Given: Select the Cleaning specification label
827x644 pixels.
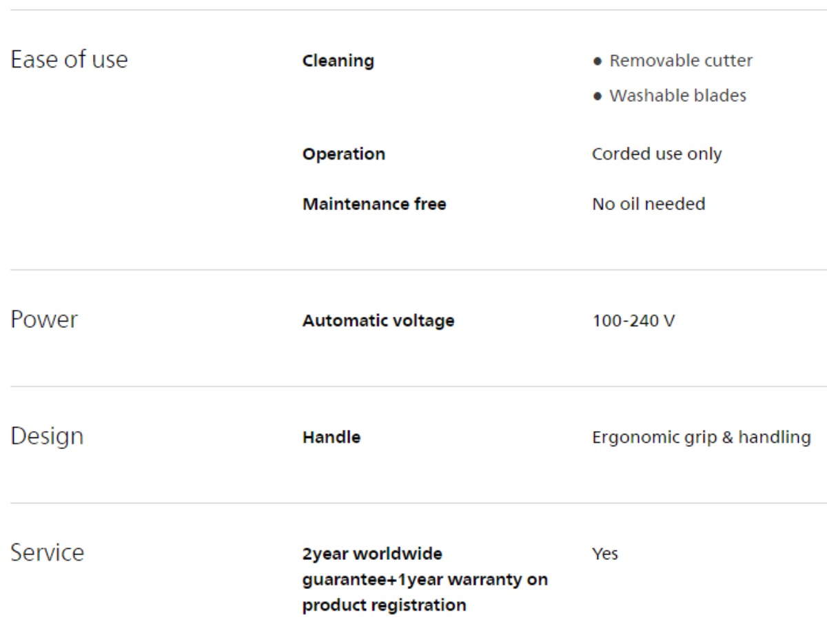Looking at the screenshot, I should pyautogui.click(x=338, y=61).
